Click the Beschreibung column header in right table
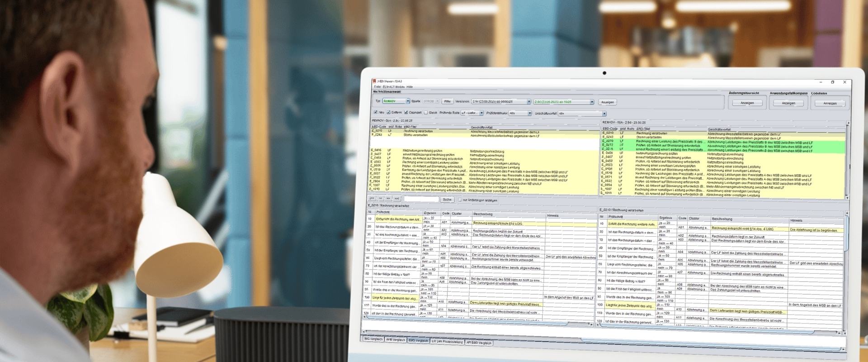This screenshot has height=362, width=868. coord(750,219)
